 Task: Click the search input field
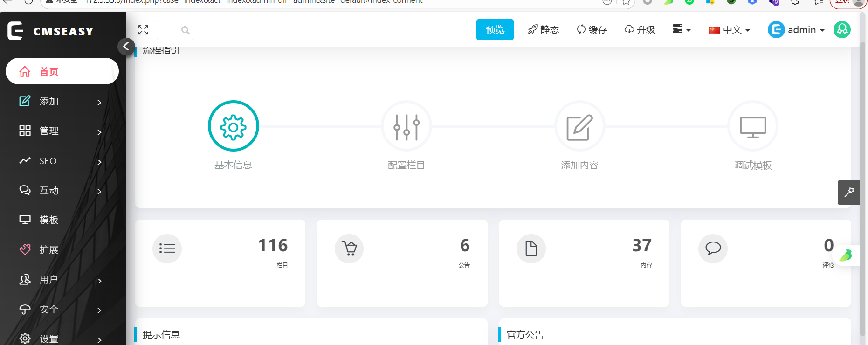[170, 30]
